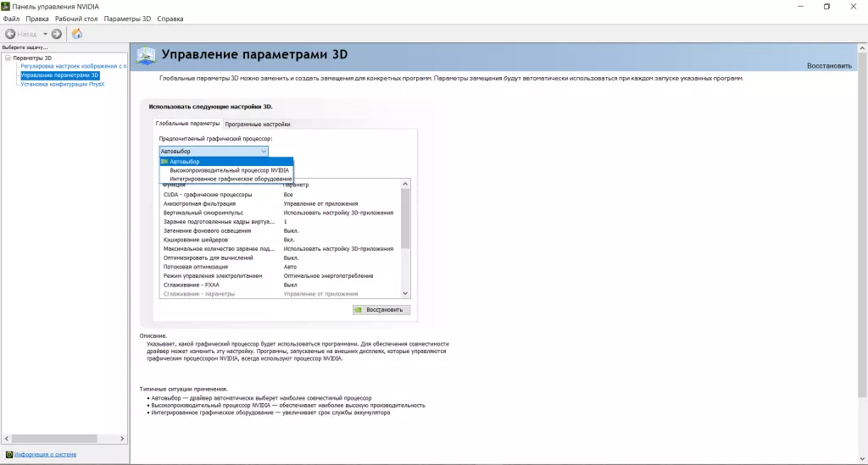Click the 3D settings header icon

coord(146,55)
